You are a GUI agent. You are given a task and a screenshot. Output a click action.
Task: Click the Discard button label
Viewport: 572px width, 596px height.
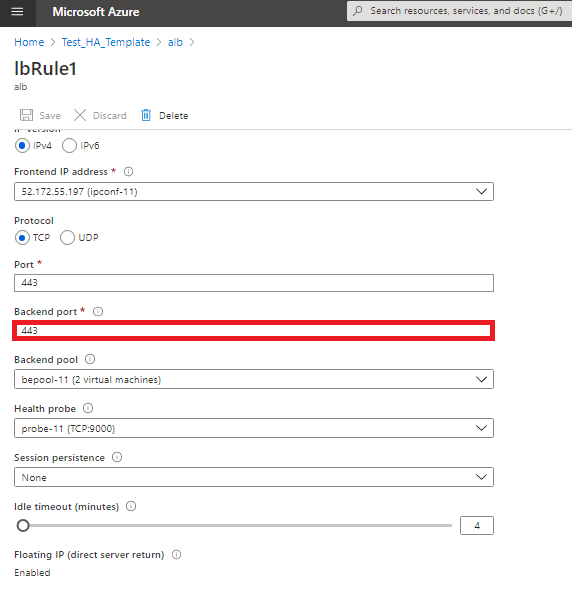(x=109, y=116)
